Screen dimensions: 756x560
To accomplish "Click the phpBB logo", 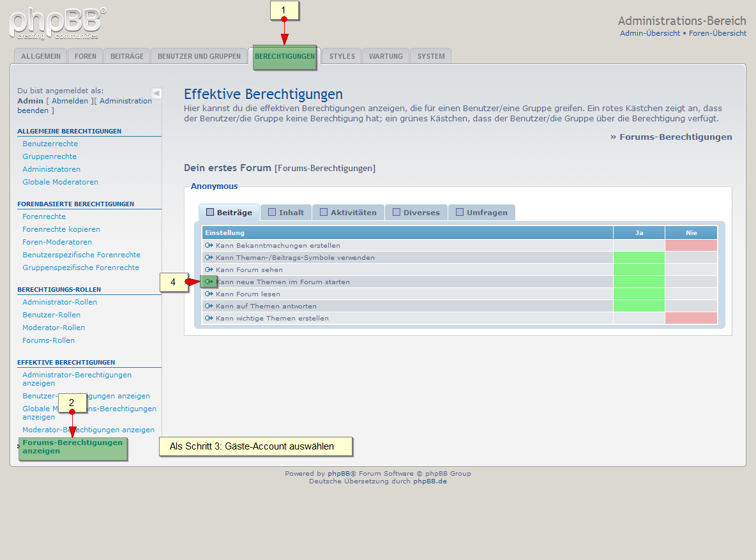I will point(57,24).
